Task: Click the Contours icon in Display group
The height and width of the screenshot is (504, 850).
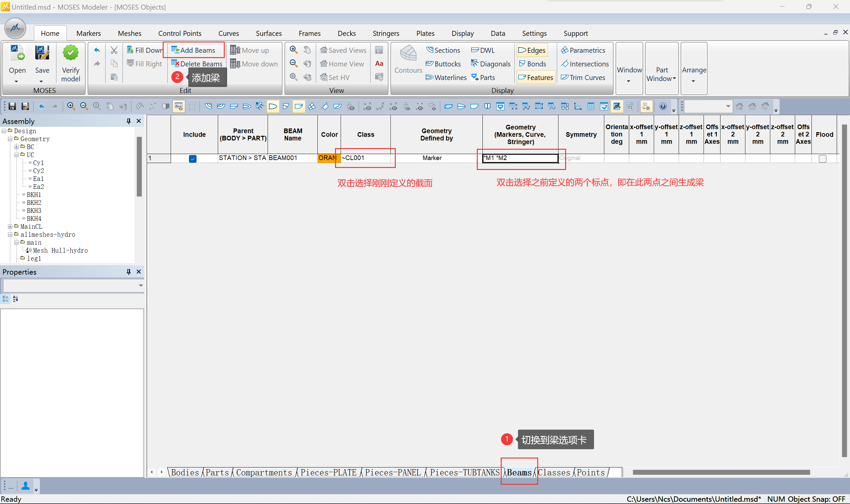Action: click(x=408, y=54)
